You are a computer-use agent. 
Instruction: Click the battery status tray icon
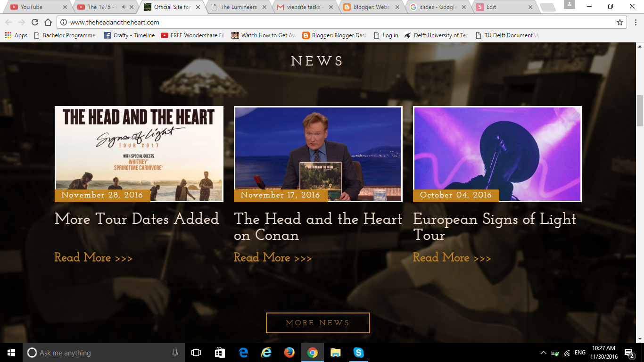(x=555, y=353)
